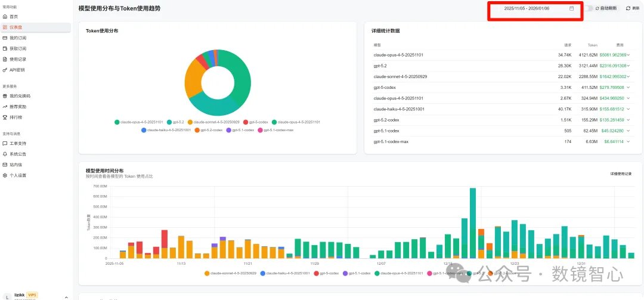Click the 请求 column header
The height and width of the screenshot is (300, 644).
coord(568,45)
